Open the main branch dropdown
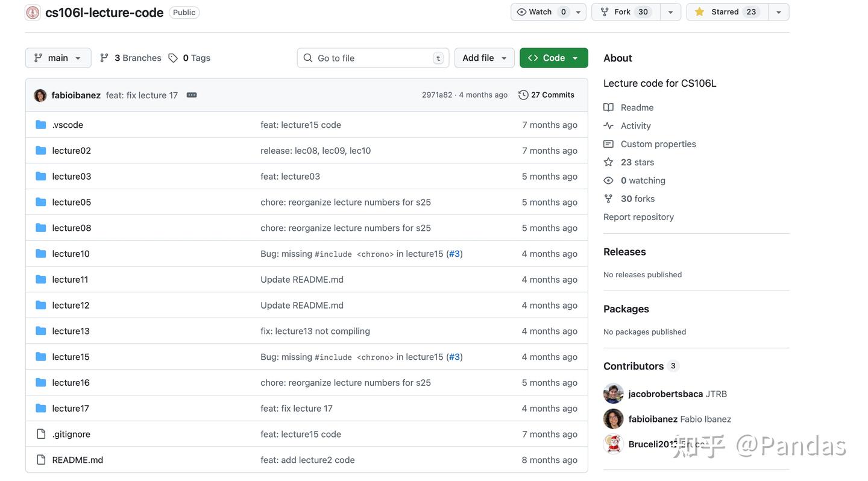 click(58, 58)
